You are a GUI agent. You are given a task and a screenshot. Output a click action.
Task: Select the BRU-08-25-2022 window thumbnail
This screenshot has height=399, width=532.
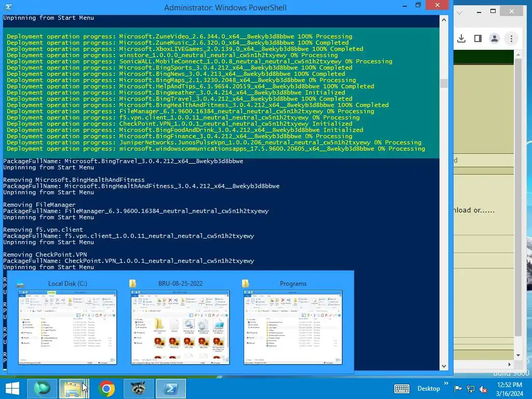click(x=180, y=327)
